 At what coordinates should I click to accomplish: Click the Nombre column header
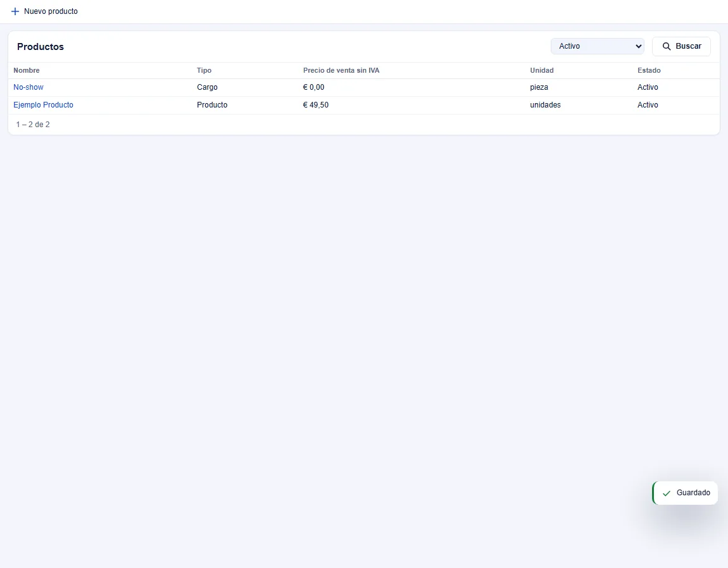27,71
